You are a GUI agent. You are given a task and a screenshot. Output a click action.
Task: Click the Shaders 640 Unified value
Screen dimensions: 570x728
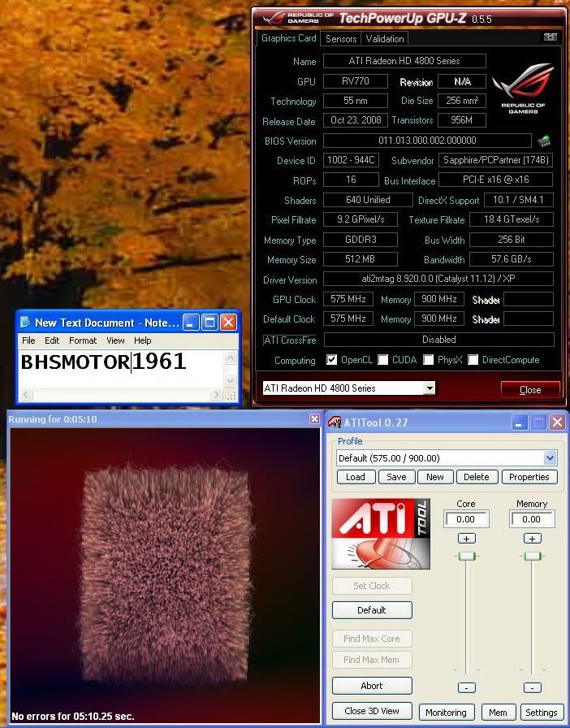click(x=368, y=200)
